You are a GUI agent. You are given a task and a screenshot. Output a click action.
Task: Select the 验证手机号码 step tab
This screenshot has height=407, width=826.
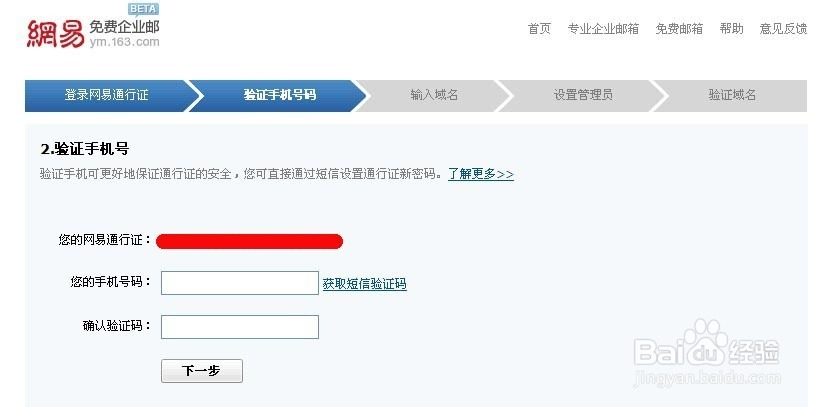click(x=279, y=95)
